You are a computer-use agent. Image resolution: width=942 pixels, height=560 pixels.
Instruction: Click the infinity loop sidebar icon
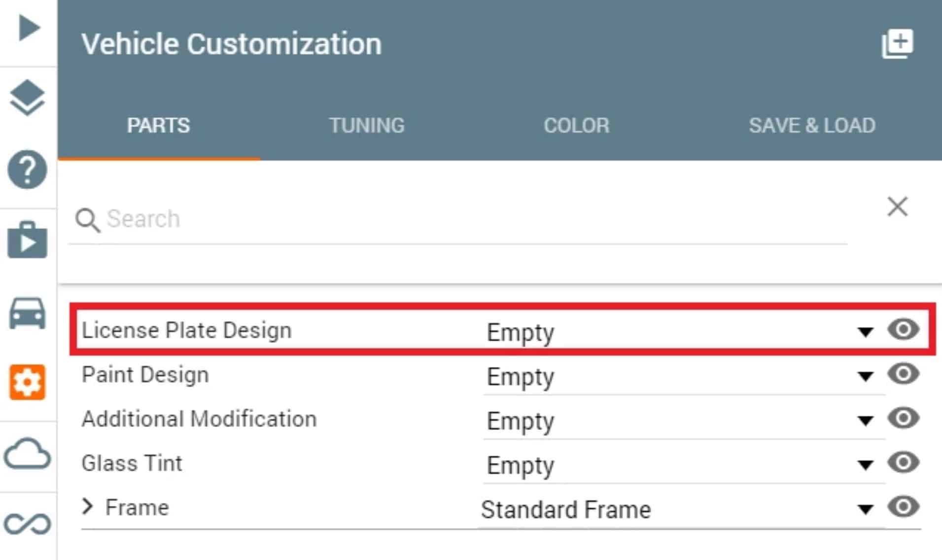coord(28,524)
